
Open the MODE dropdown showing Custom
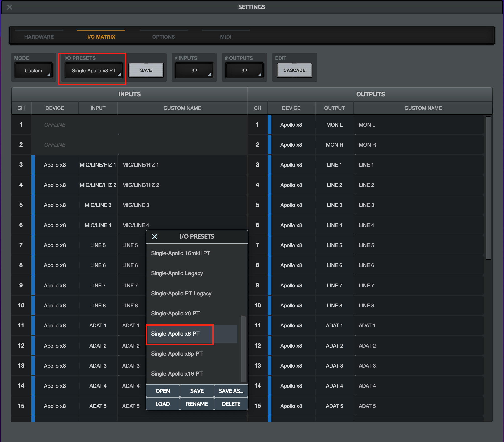click(x=33, y=70)
